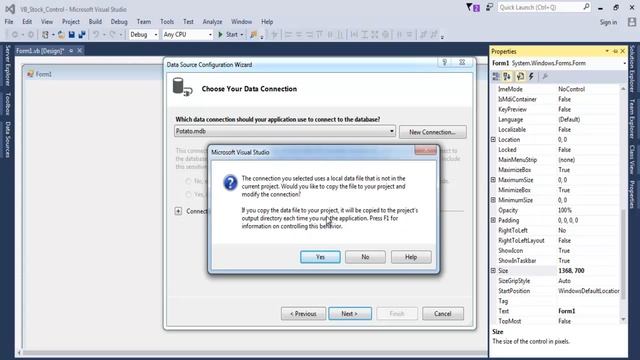Click the Save All toolbar icon
Image resolution: width=640 pixels, height=360 pixels.
coord(82,35)
